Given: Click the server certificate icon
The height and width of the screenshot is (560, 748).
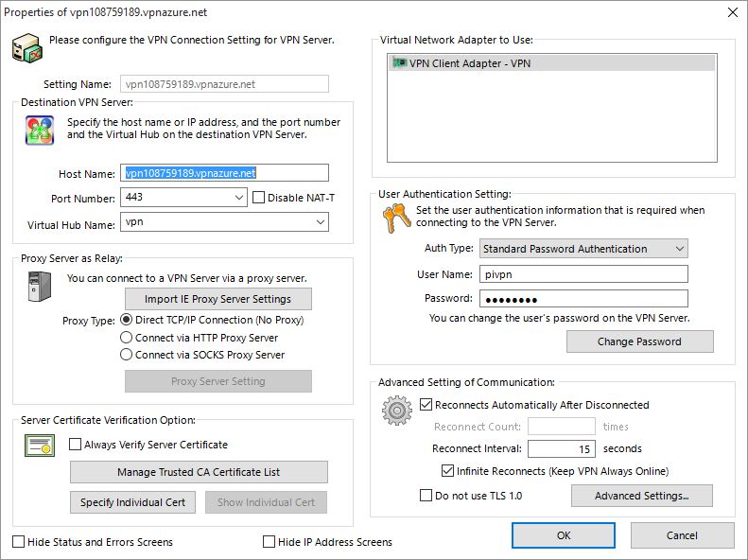Looking at the screenshot, I should pyautogui.click(x=39, y=445).
